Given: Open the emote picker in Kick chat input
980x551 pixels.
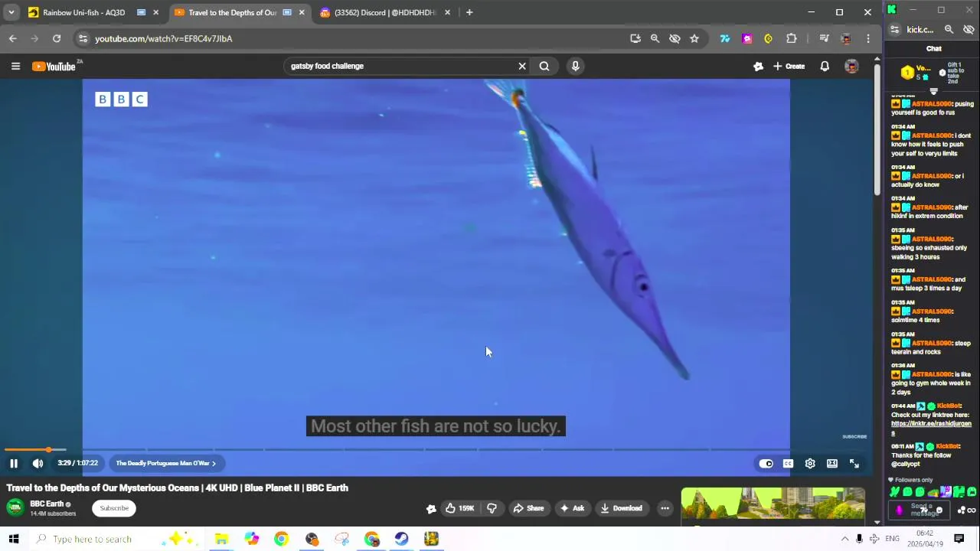Looking at the screenshot, I should [x=939, y=510].
